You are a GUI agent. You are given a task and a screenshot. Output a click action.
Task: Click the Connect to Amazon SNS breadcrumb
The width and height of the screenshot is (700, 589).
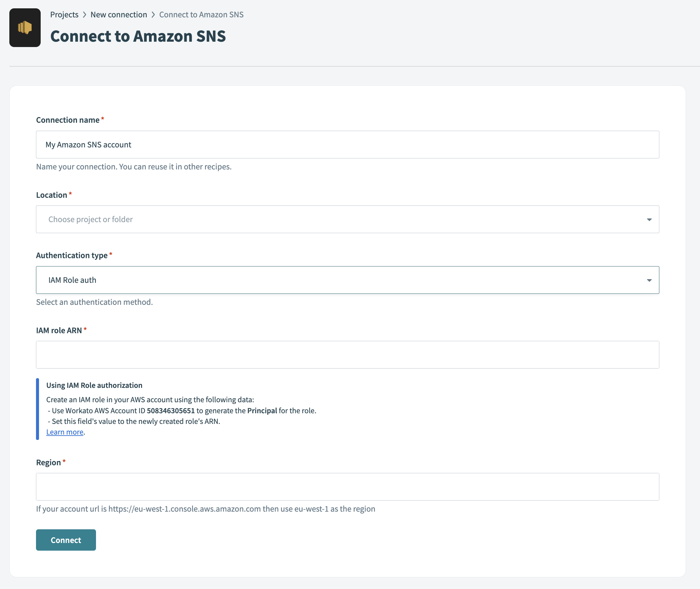pyautogui.click(x=201, y=15)
